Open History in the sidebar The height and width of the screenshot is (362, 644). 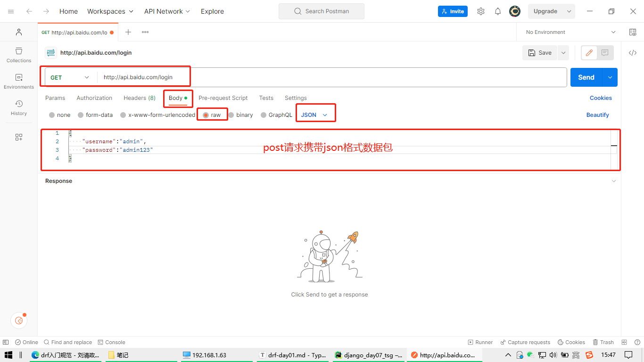[19, 107]
